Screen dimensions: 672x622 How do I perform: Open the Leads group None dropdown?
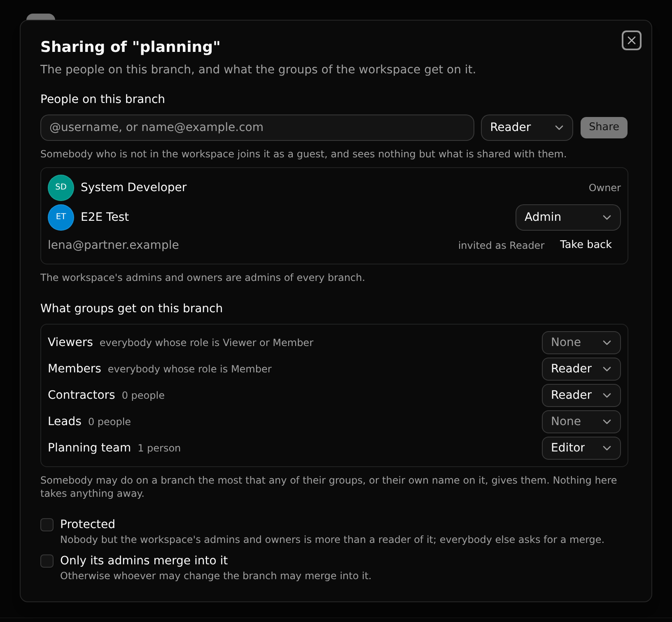(581, 421)
